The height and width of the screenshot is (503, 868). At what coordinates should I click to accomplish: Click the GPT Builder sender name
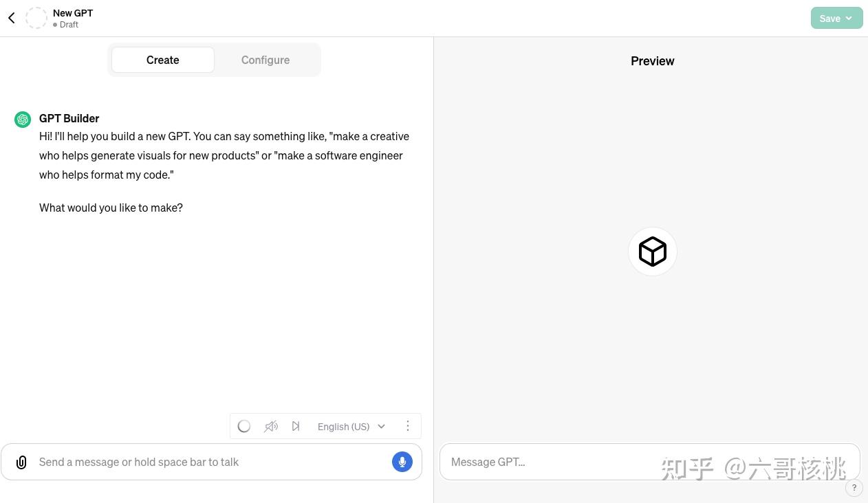(69, 118)
